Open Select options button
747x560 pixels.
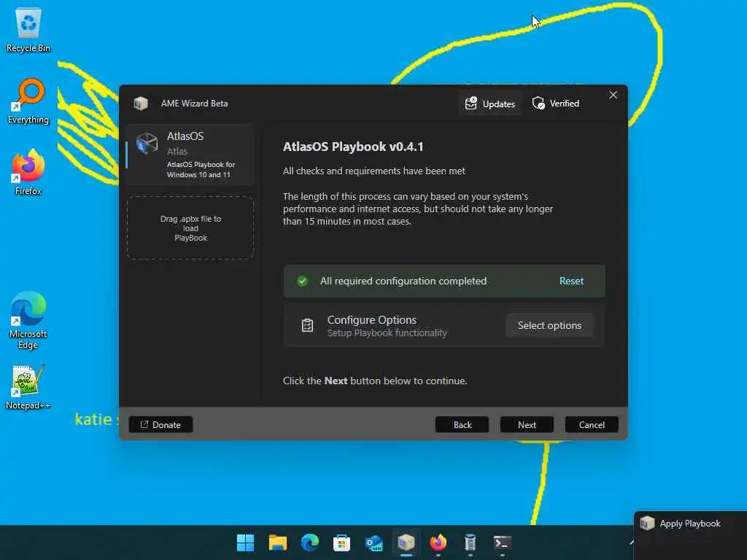pyautogui.click(x=549, y=325)
